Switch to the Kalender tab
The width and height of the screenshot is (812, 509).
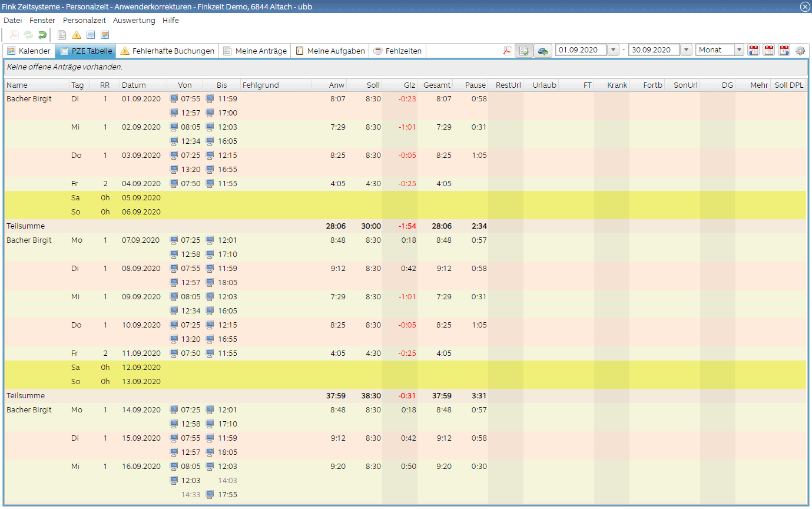click(29, 51)
